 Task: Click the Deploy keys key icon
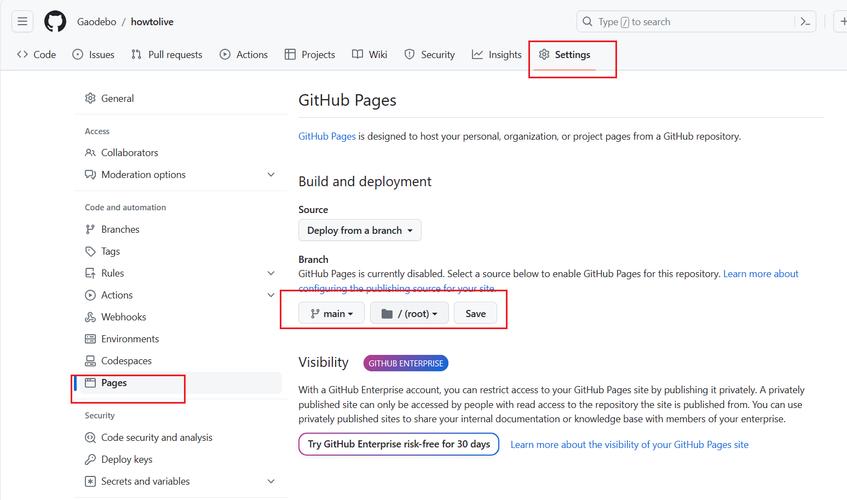pyautogui.click(x=90, y=460)
